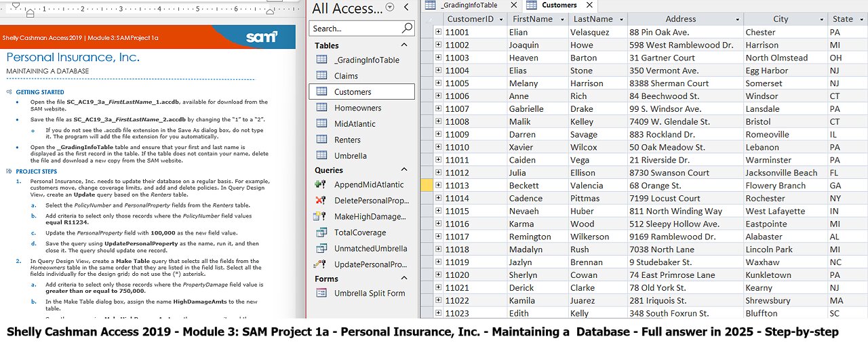
Task: Click the 'PROJECT STEPS' heading in Word document
Action: click(38, 172)
